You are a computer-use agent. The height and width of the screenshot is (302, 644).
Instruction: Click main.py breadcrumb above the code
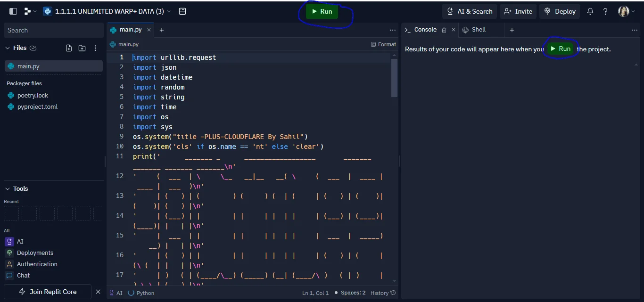(x=124, y=44)
